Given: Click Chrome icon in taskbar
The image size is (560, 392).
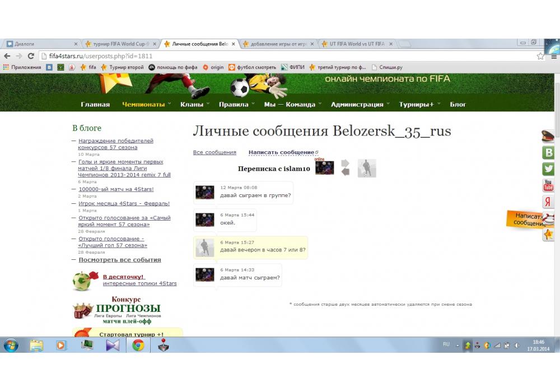Looking at the screenshot, I should 138,345.
